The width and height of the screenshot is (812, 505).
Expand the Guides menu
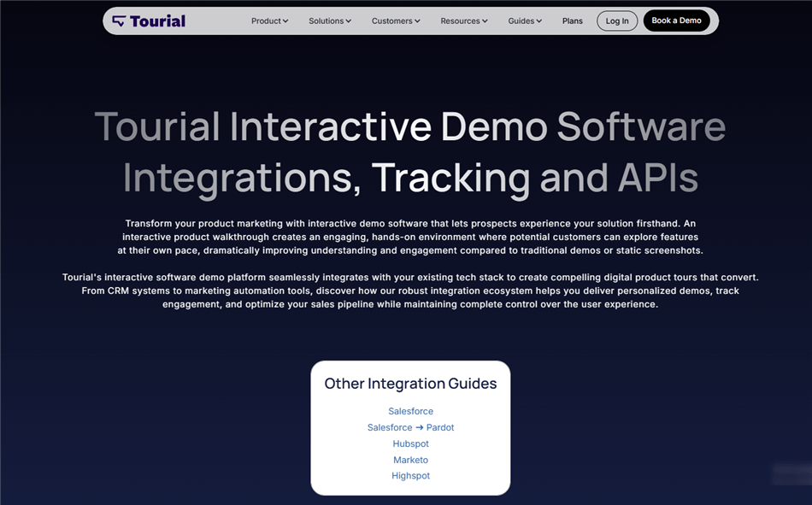pos(525,21)
